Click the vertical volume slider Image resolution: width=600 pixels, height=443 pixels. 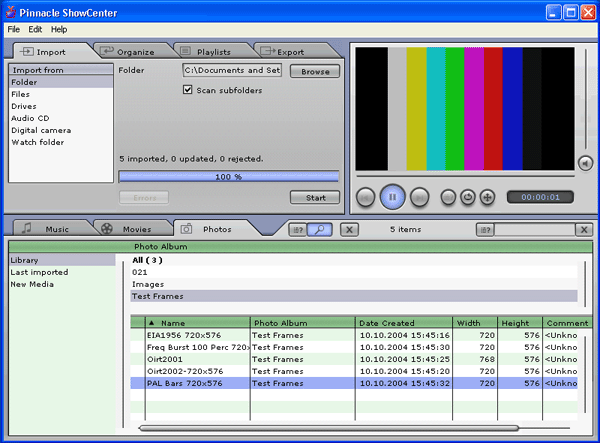585,99
